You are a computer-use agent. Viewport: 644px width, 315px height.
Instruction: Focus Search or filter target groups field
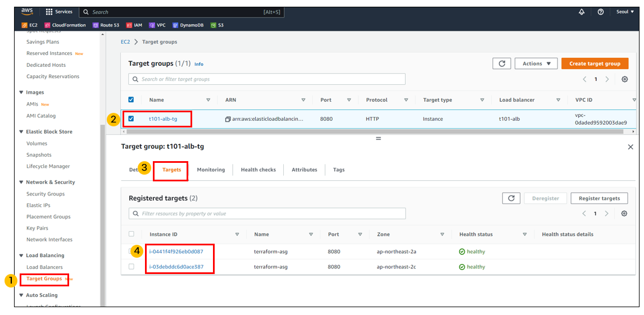(267, 79)
